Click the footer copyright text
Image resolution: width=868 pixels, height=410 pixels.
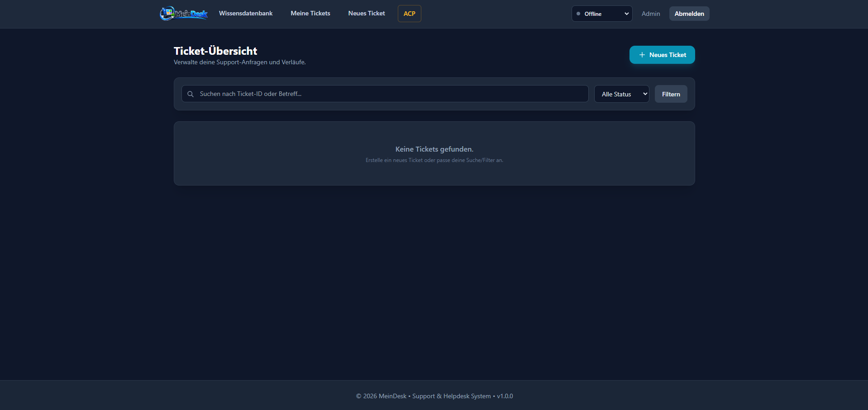point(434,396)
